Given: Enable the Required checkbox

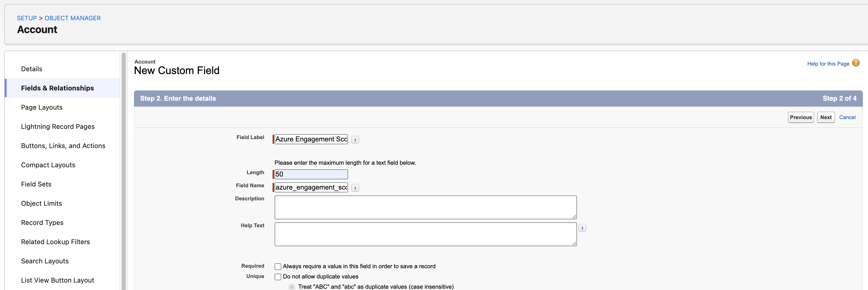Looking at the screenshot, I should click(x=278, y=266).
